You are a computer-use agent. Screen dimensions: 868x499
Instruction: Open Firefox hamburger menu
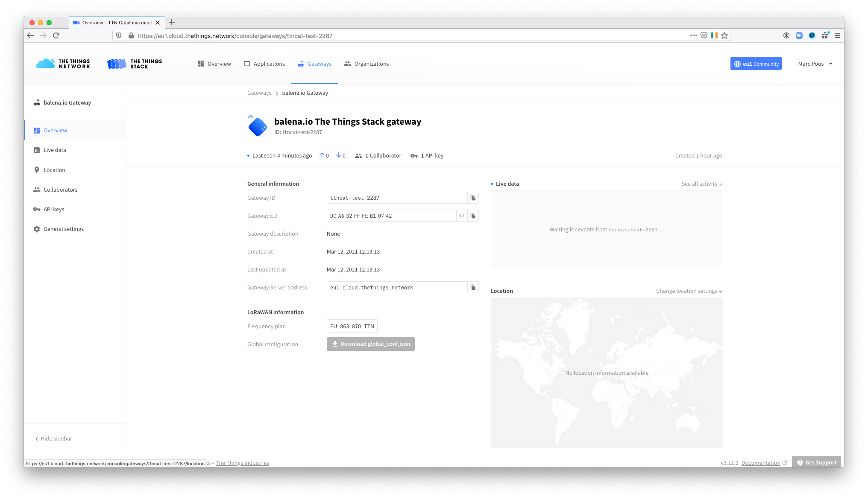tap(838, 35)
